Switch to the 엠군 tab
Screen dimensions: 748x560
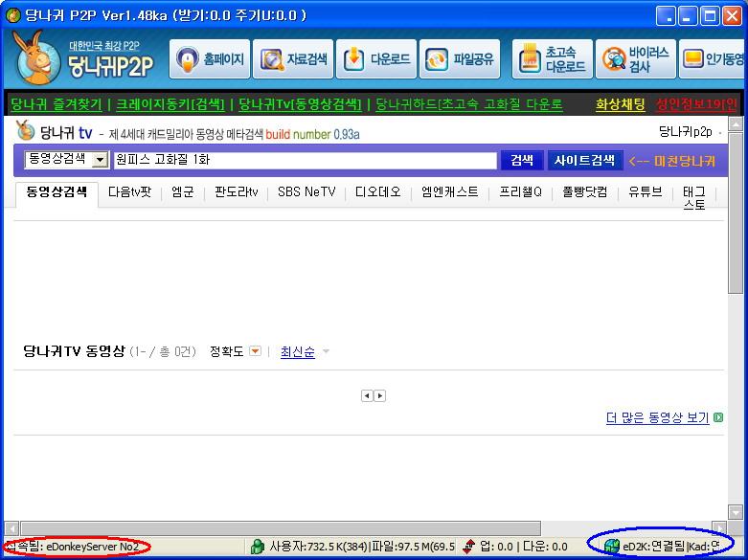183,191
